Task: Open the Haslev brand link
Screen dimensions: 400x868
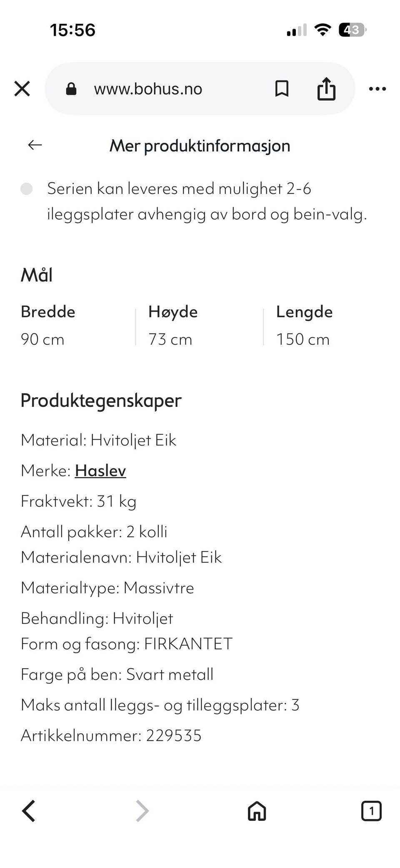Action: (x=100, y=470)
